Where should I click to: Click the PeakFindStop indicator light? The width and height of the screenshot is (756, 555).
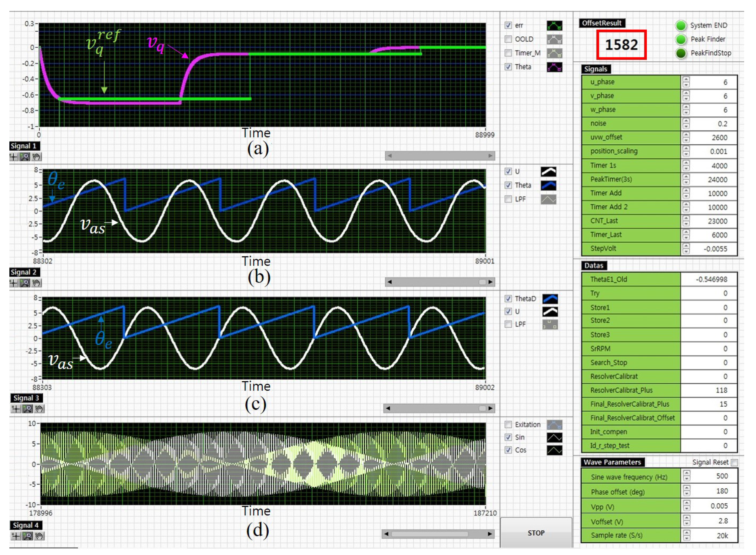pos(681,53)
